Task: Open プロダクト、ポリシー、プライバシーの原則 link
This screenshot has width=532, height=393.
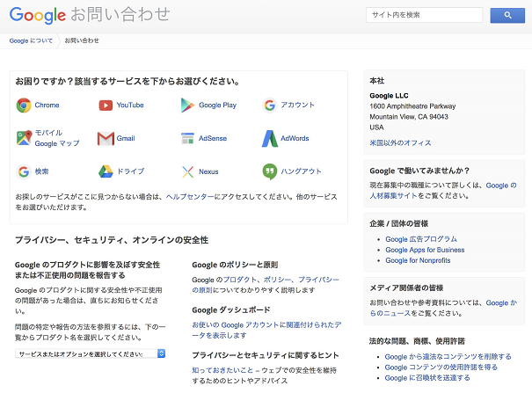Action: pyautogui.click(x=266, y=285)
